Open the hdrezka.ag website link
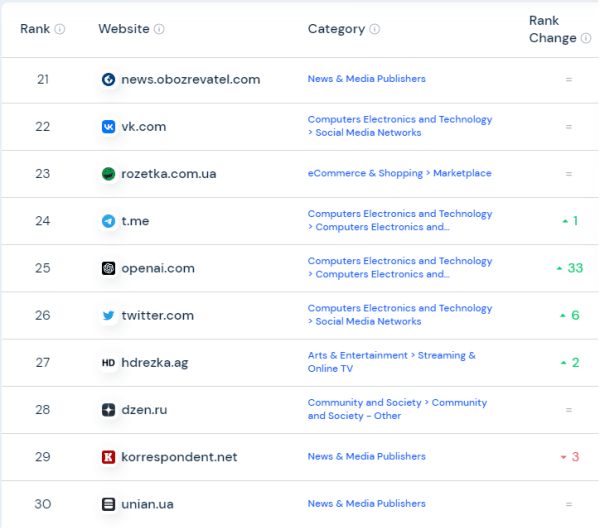Screen dimensions: 600x530 click(x=154, y=362)
